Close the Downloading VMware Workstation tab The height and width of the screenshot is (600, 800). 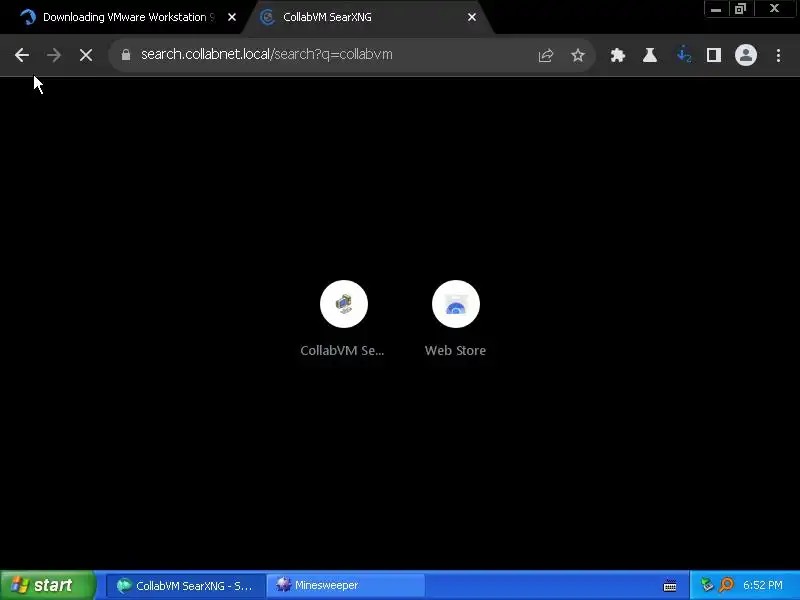pyautogui.click(x=232, y=17)
